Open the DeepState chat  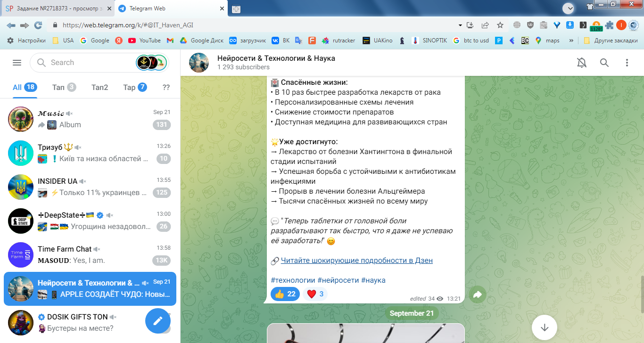point(90,221)
